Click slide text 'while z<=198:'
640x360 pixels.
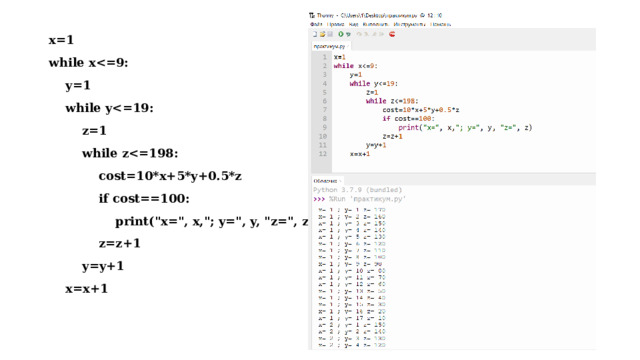coord(130,153)
